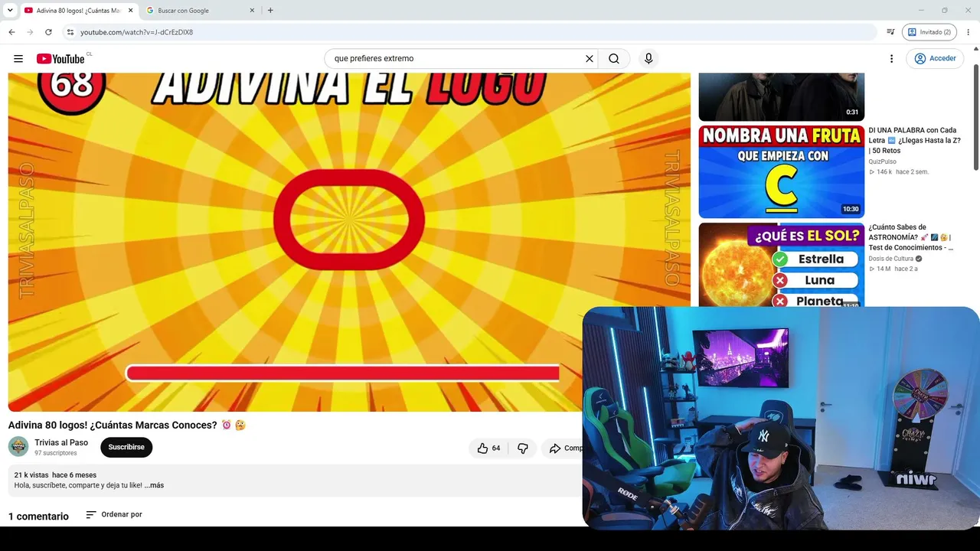Open the Nombra una fruta thumbnail

click(782, 172)
